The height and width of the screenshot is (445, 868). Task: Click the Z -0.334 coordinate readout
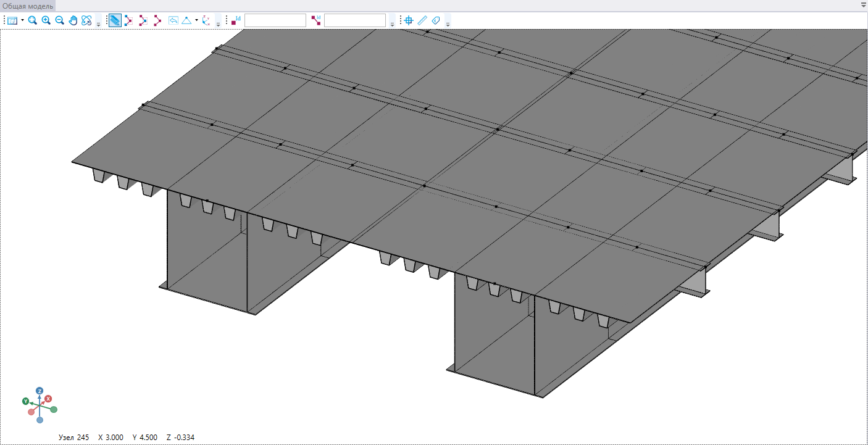click(181, 438)
